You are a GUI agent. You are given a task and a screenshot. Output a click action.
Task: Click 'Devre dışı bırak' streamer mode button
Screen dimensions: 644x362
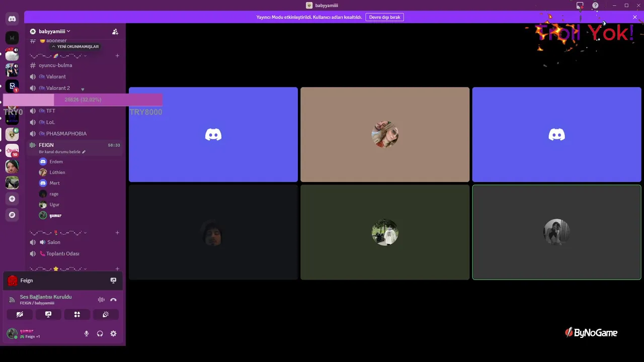384,17
